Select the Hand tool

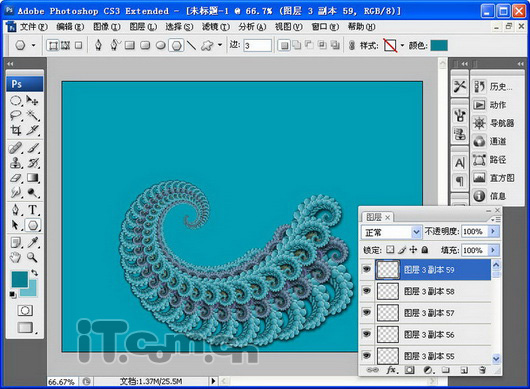[15, 258]
